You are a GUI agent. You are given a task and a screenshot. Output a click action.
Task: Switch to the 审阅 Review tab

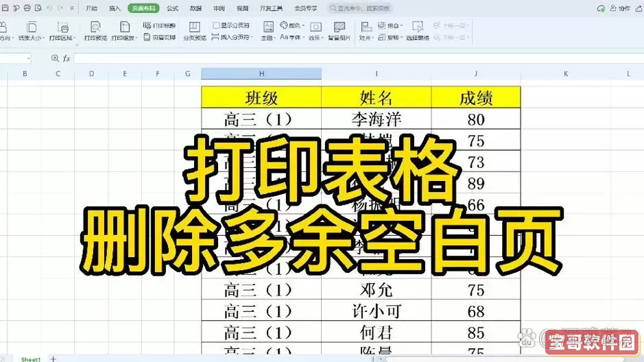tap(219, 8)
